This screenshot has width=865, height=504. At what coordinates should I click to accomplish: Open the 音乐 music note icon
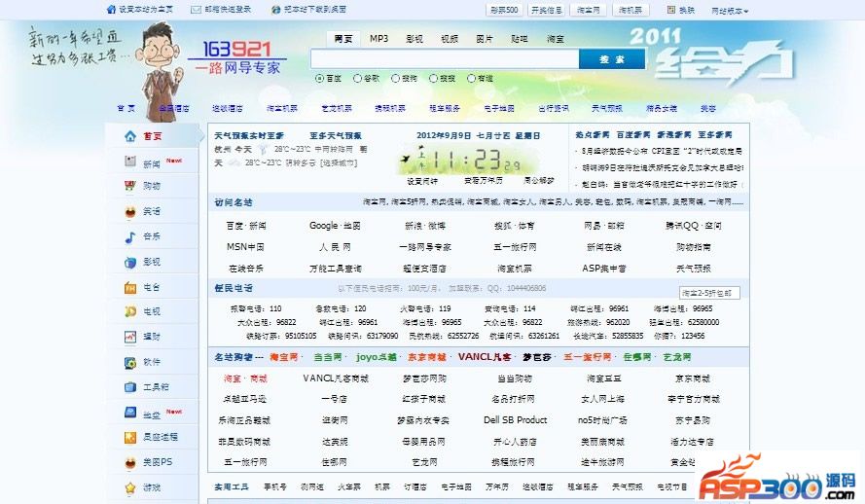coord(130,236)
